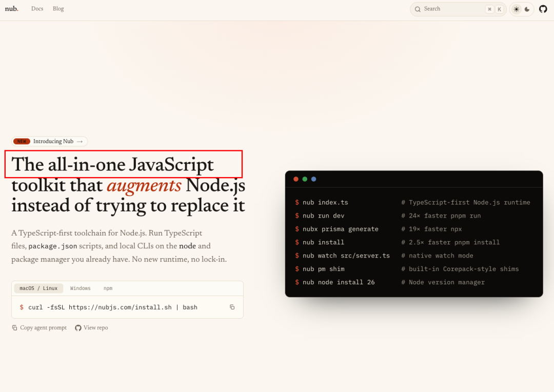
Task: Open the Docs menu item
Action: click(x=37, y=9)
